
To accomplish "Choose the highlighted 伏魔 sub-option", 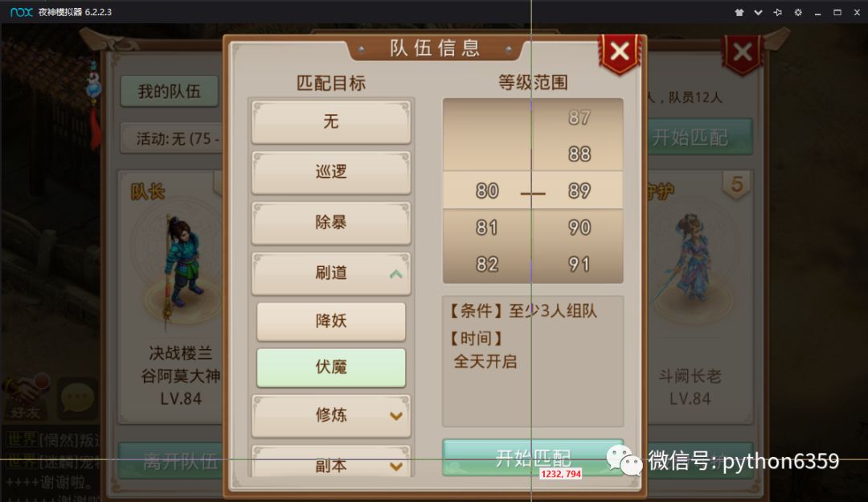I will (331, 368).
